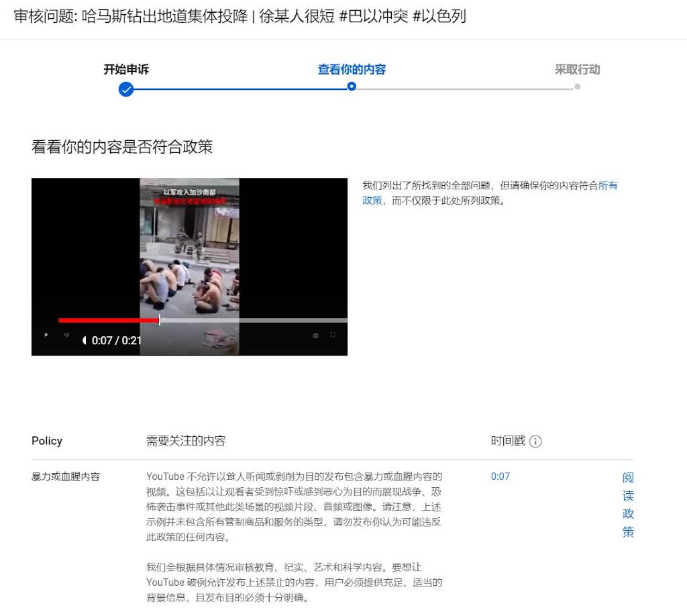Jump to the 采取行动 step
The image size is (687, 616).
tap(577, 69)
